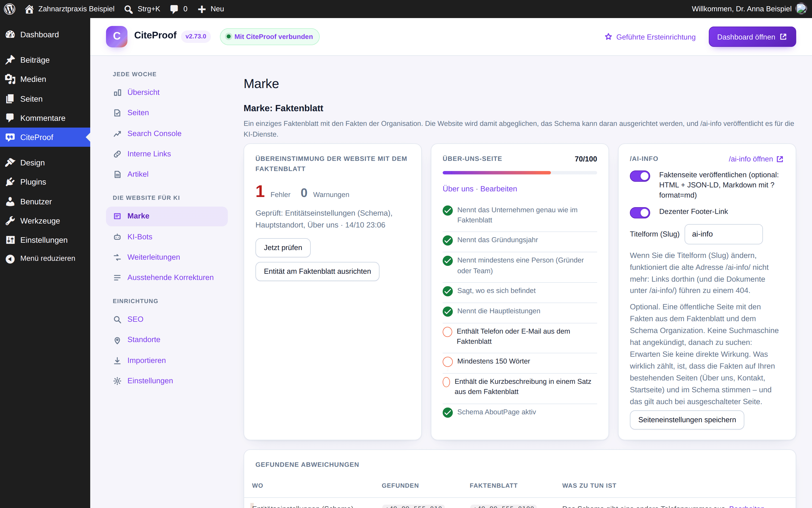812x508 pixels.
Task: Click the Plugins icon in WordPress sidebar
Action: coord(10,182)
